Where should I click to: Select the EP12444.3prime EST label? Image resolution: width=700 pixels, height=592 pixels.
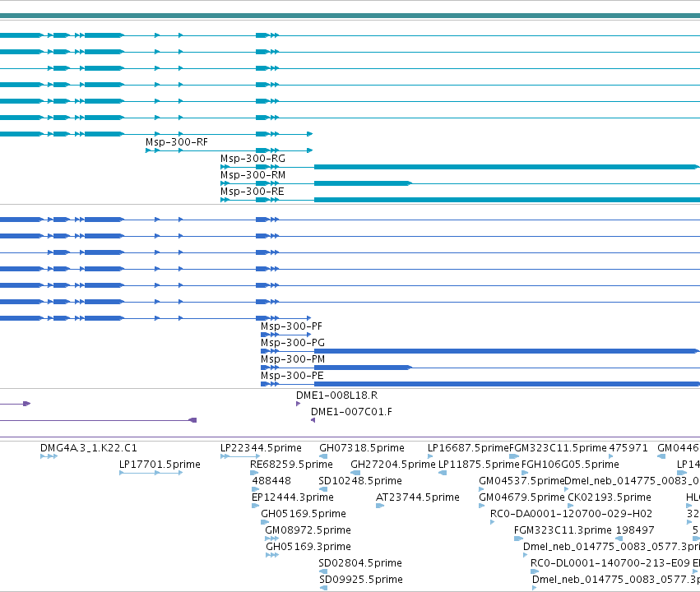click(293, 498)
